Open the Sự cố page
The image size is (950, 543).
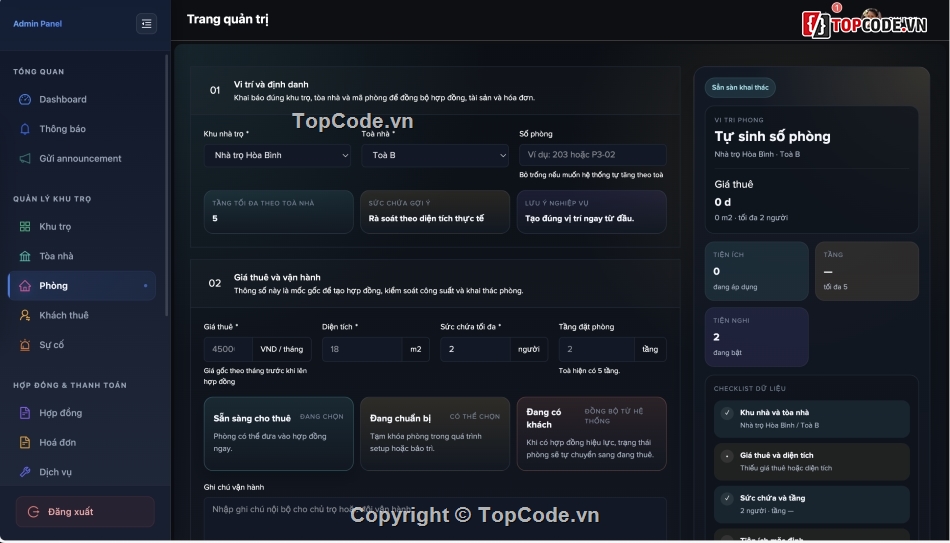82,345
